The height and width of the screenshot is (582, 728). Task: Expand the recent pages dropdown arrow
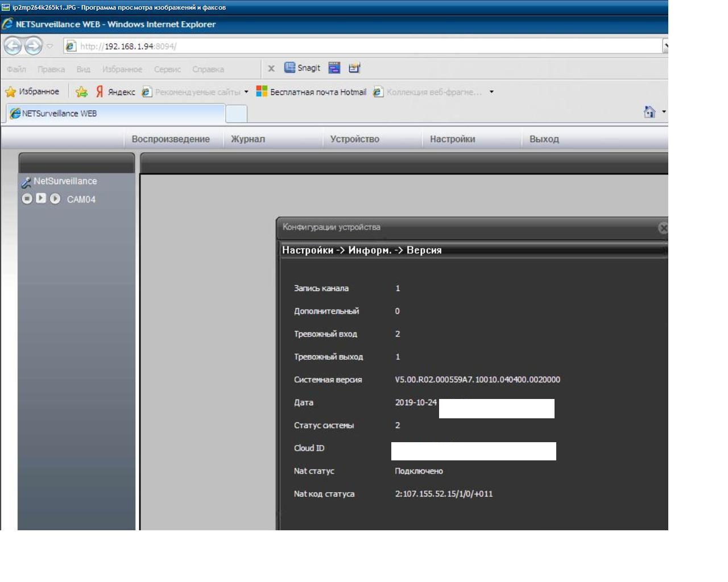coord(49,46)
